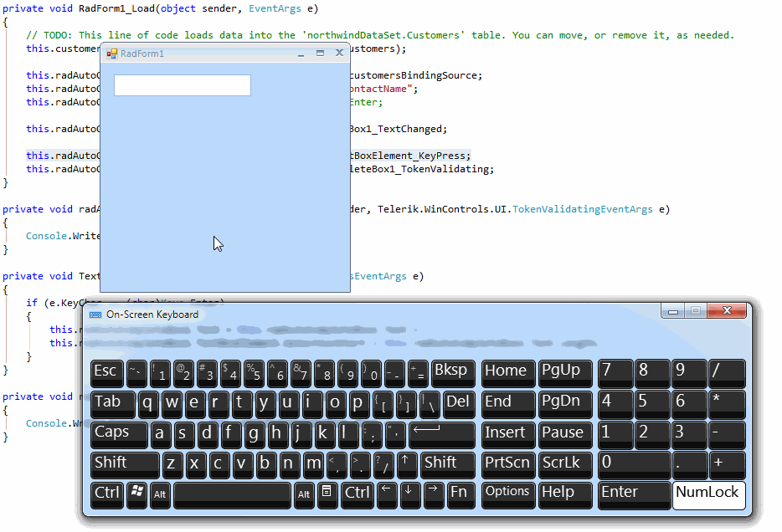Click the Insert key
Screen dimensions: 782x532
coord(508,434)
